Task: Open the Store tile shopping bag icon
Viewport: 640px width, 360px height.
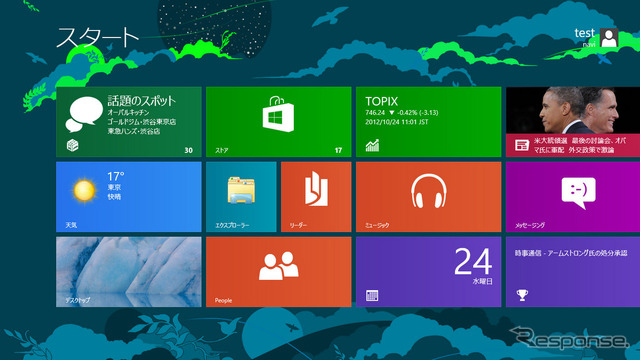Action: [x=278, y=114]
